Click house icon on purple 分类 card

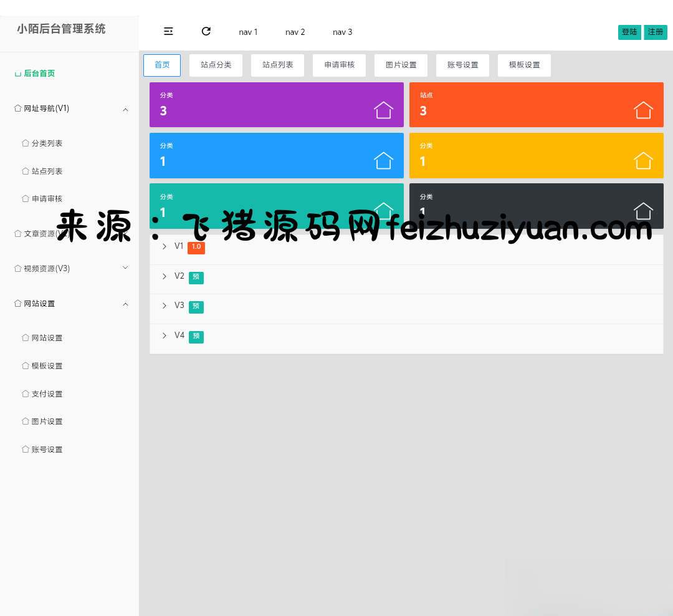point(384,110)
